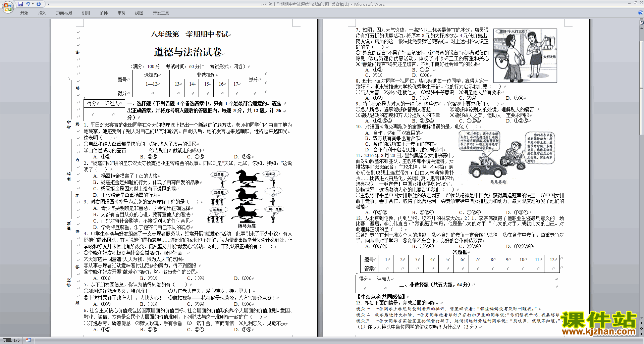Click the vertical scrollbar down arrow
Screen dimensions: 644x344
point(642,318)
